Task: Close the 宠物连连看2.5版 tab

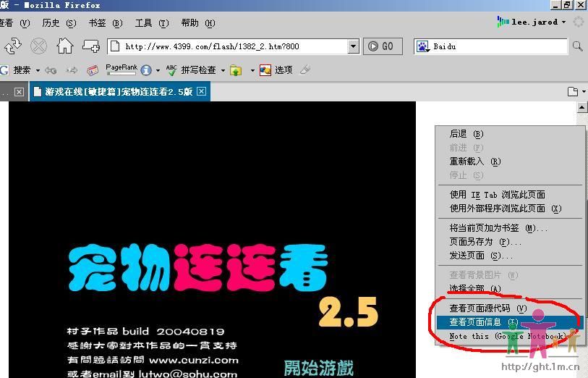Action: 201,91
